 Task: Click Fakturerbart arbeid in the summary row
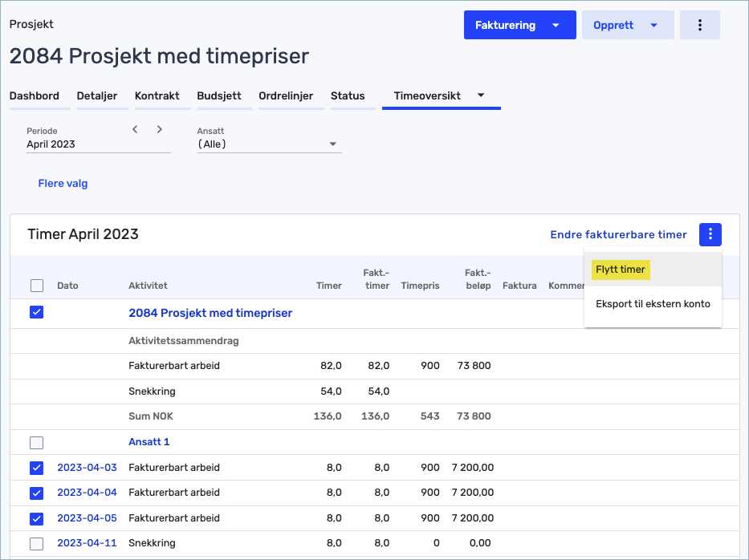click(174, 366)
